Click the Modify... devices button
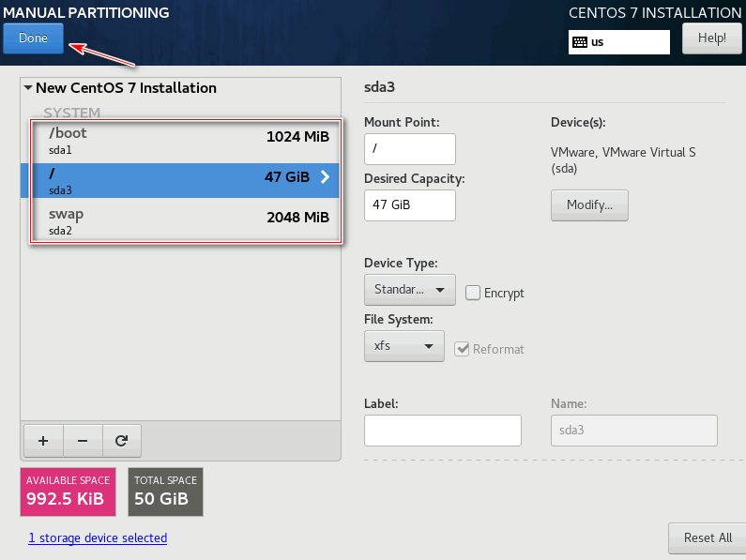 [x=589, y=205]
